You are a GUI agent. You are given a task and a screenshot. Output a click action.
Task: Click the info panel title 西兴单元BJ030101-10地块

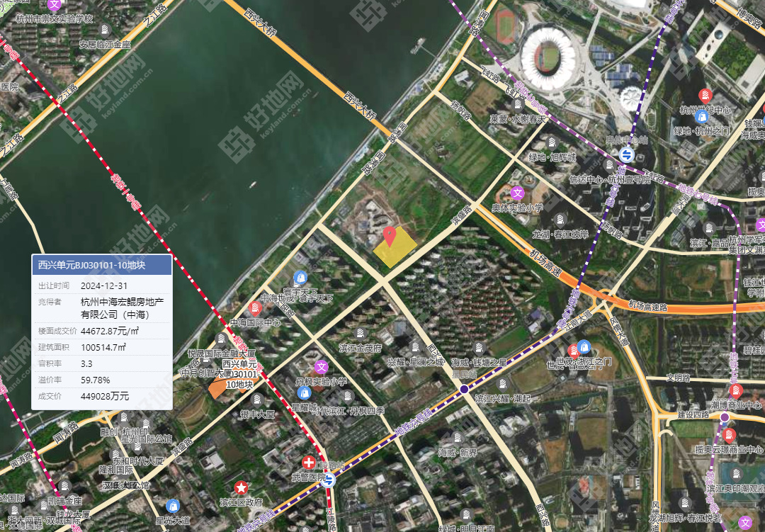click(x=91, y=265)
